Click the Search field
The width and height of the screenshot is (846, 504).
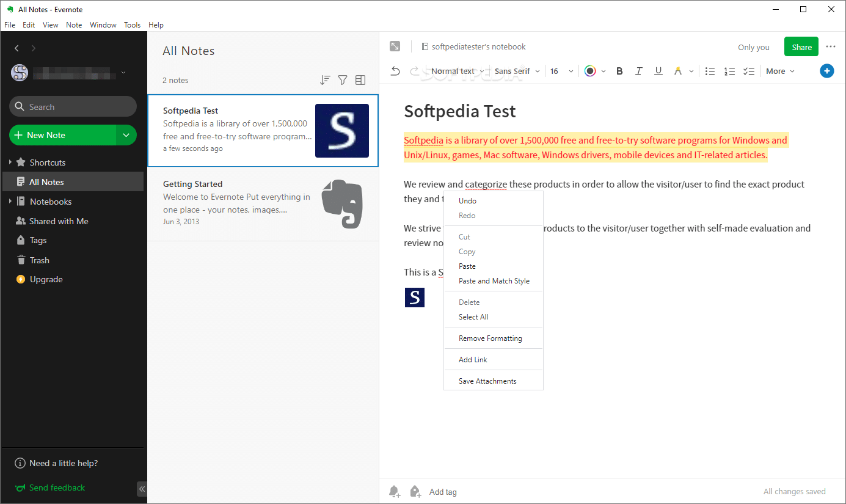coord(73,106)
